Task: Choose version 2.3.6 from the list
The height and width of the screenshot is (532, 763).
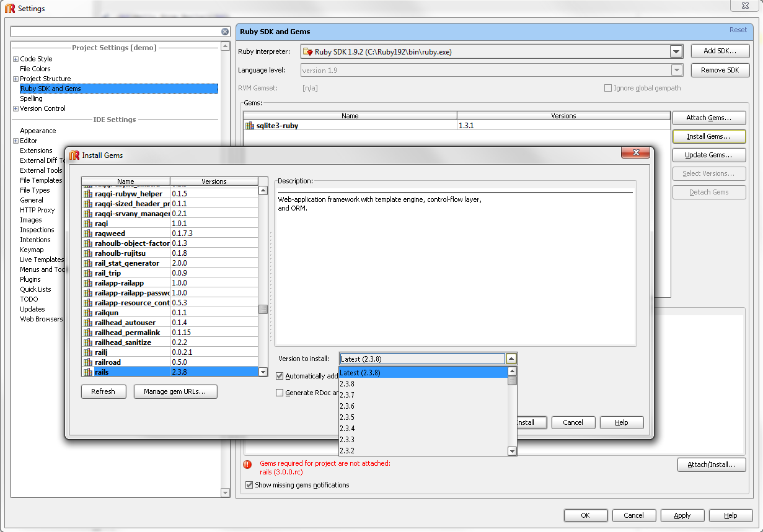Action: (x=423, y=406)
